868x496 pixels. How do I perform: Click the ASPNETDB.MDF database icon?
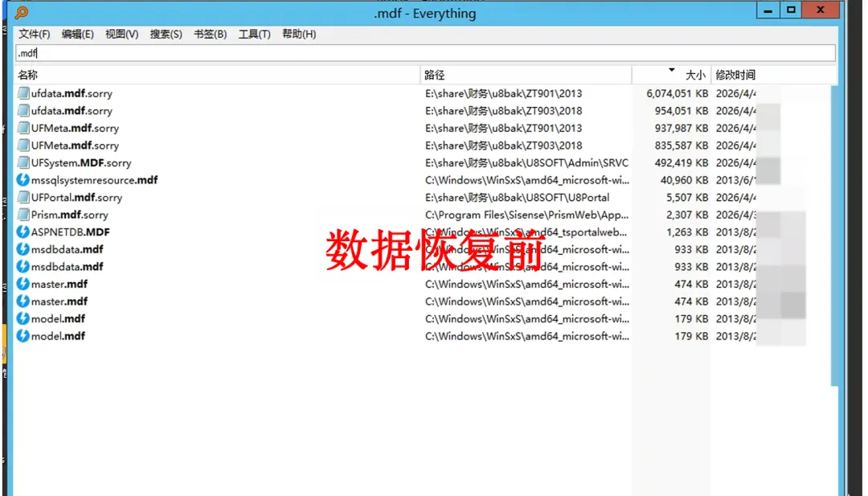(x=23, y=232)
